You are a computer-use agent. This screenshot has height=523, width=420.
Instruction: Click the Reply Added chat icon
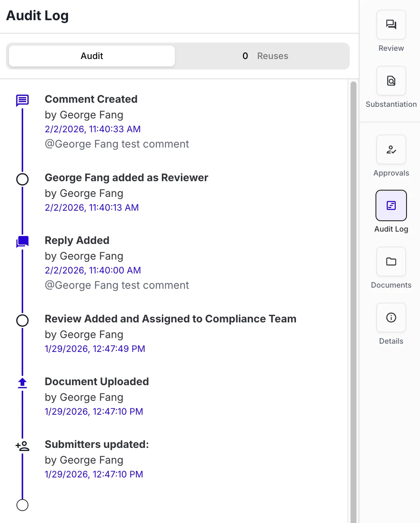[x=22, y=242]
